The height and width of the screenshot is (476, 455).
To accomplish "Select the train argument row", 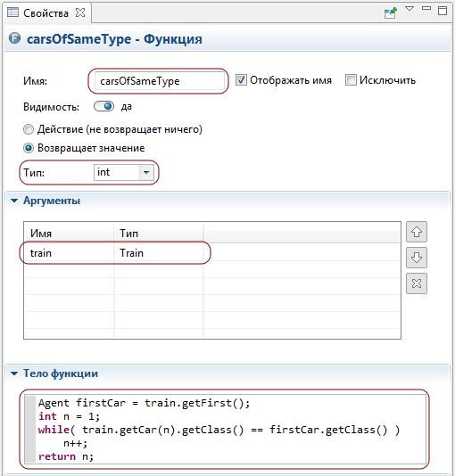I will point(212,253).
